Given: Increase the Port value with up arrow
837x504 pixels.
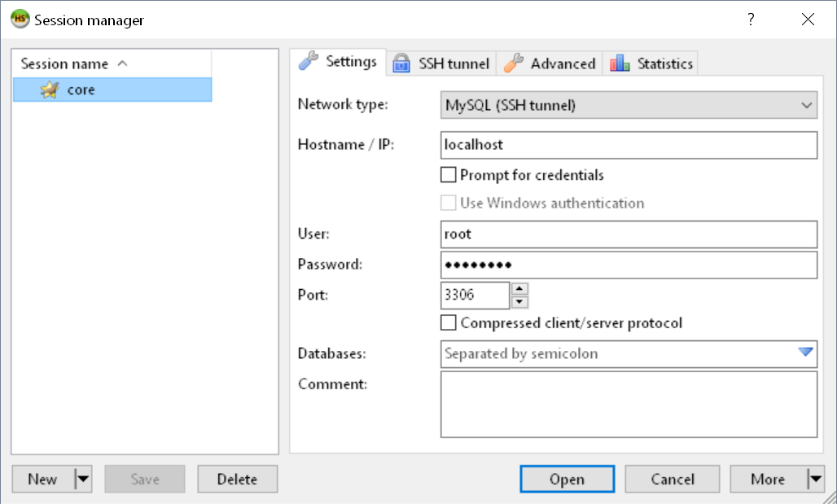Looking at the screenshot, I should click(519, 289).
